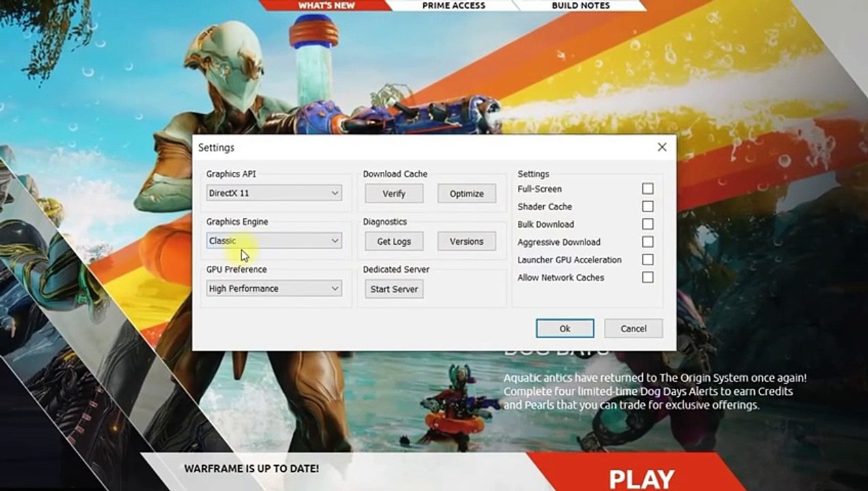
Task: Toggle the Aggressive Download checkbox
Action: (x=648, y=242)
